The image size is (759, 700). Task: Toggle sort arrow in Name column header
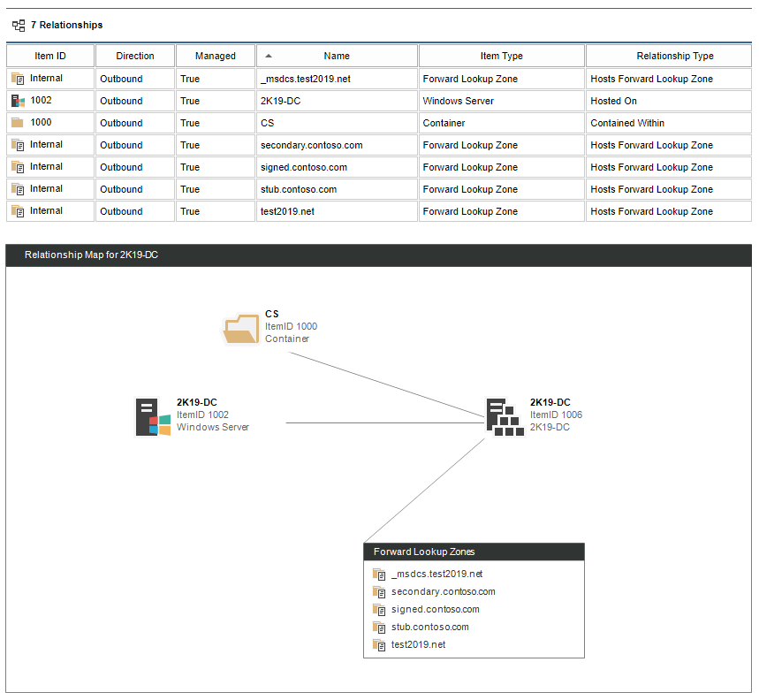[269, 57]
